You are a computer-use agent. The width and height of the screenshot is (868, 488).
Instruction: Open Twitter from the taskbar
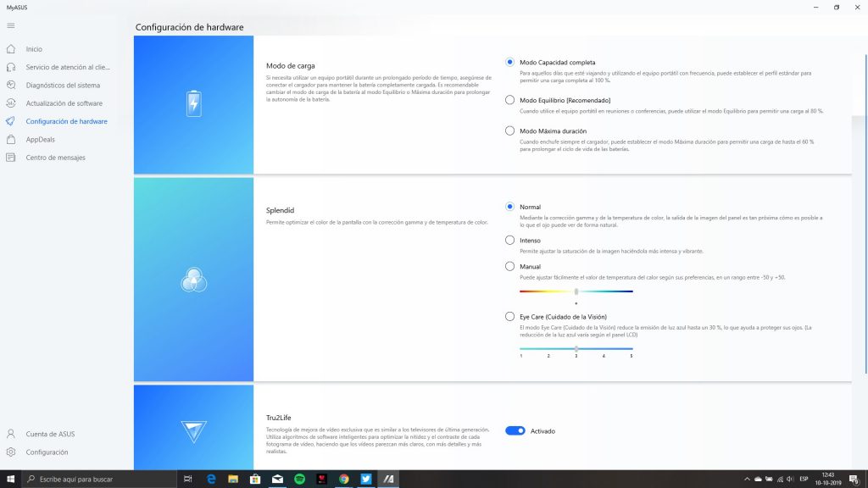(366, 480)
